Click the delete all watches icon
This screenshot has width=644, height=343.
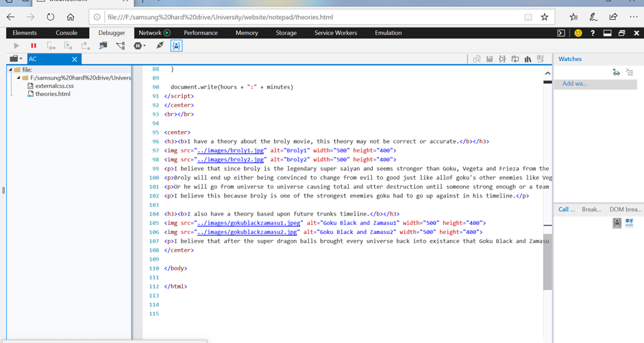630,72
